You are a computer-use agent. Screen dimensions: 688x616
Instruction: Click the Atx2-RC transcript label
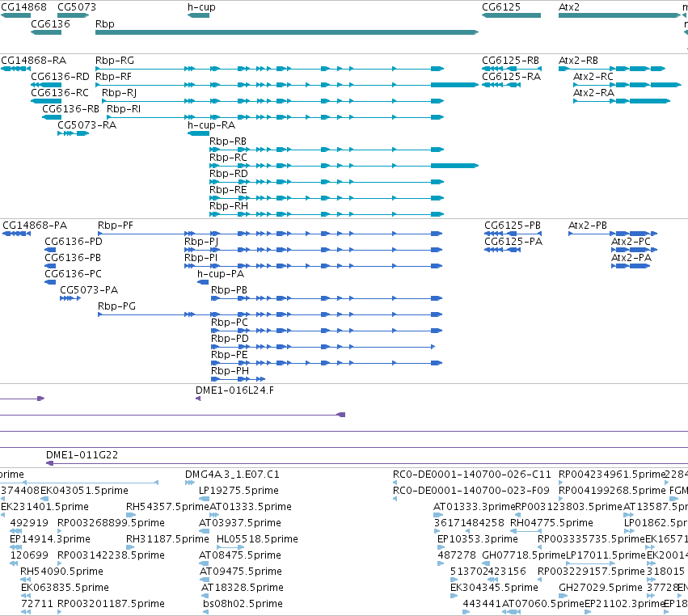click(x=593, y=76)
